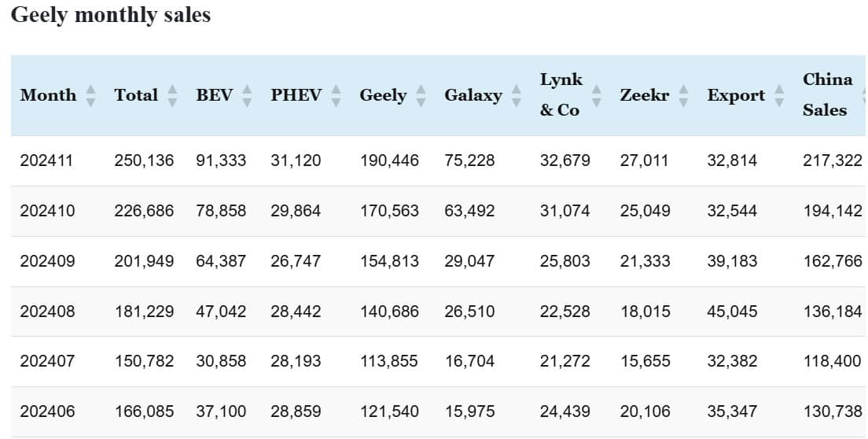868x439 pixels.
Task: Select Export value 32,382
Action: point(732,361)
